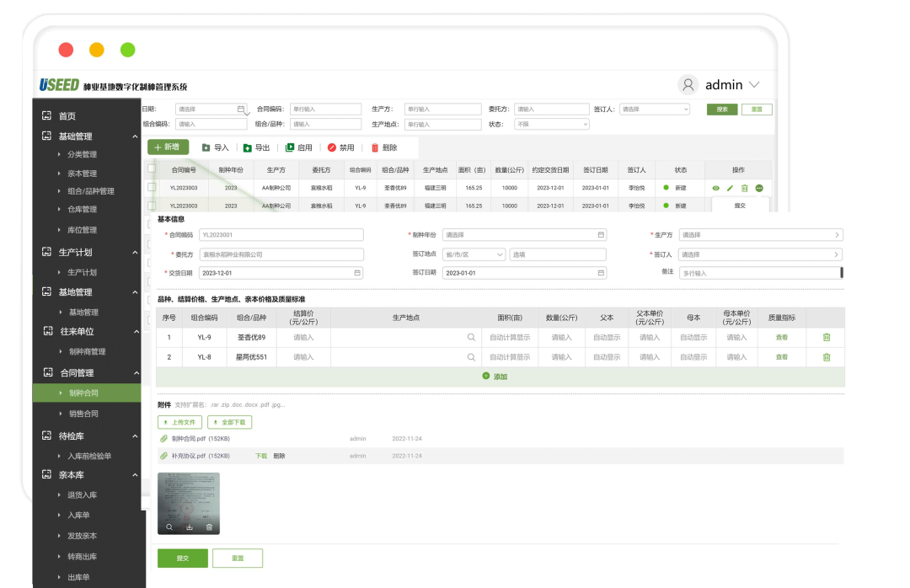Click the 全部下载 button
Viewport: 910px width, 588px height.
coord(230,422)
